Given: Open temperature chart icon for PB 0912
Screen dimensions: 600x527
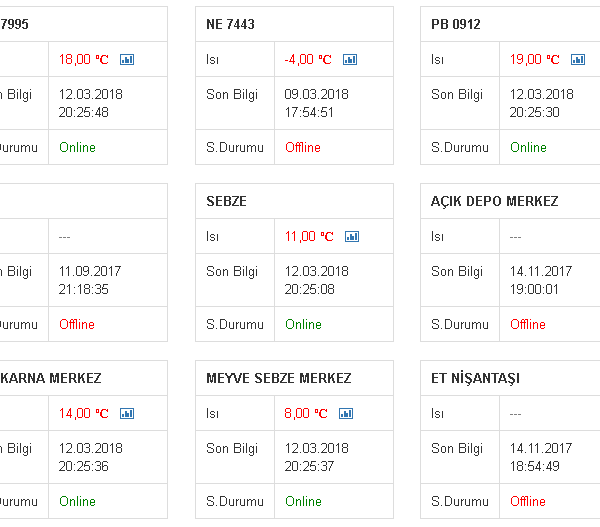Looking at the screenshot, I should pos(578,60).
